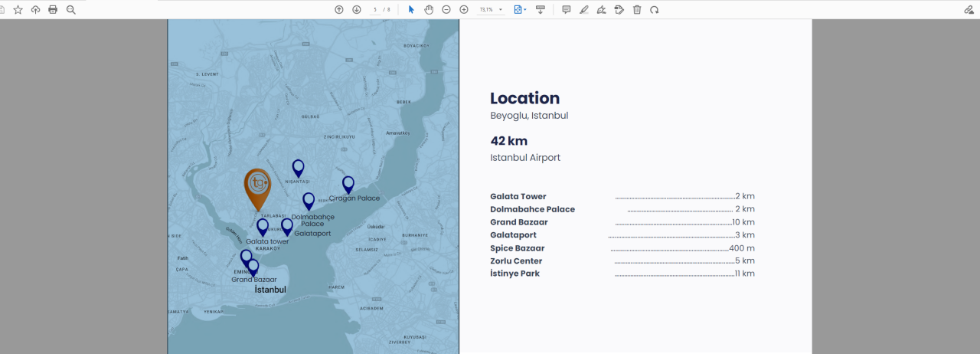The width and height of the screenshot is (980, 354).
Task: Open the find text magnifier tool
Action: click(x=71, y=9)
